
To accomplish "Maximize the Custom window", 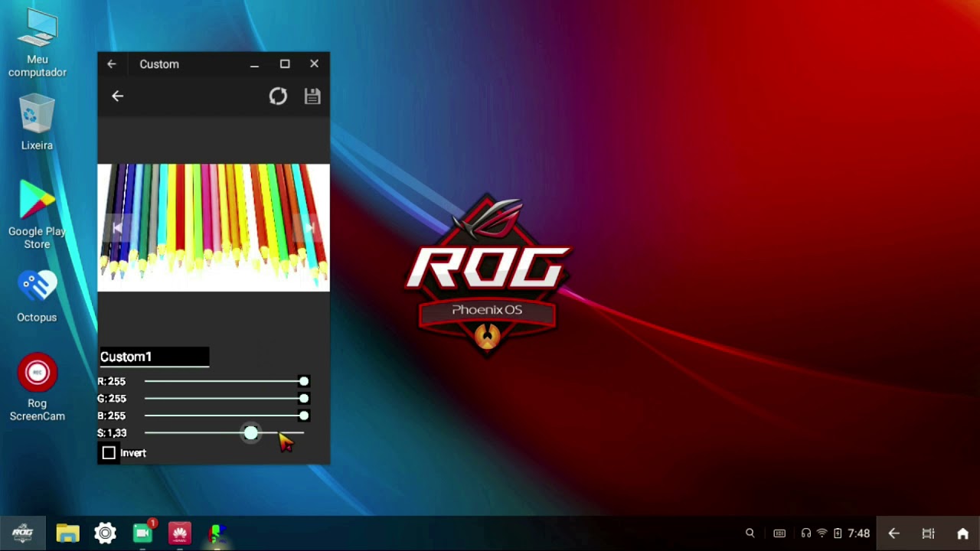I will click(285, 64).
